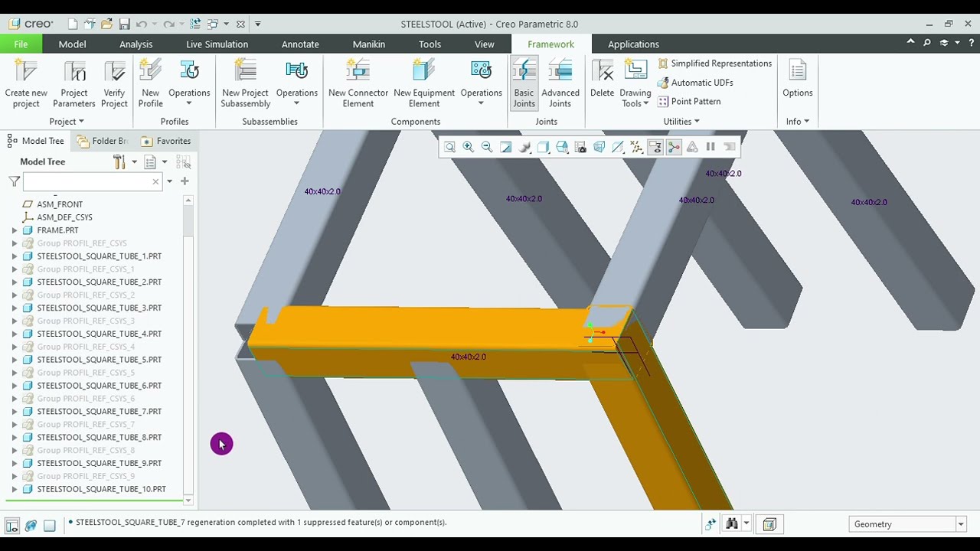Screen dimensions: 980x551
Task: Open Drawing Tools dropdown
Action: pos(635,84)
